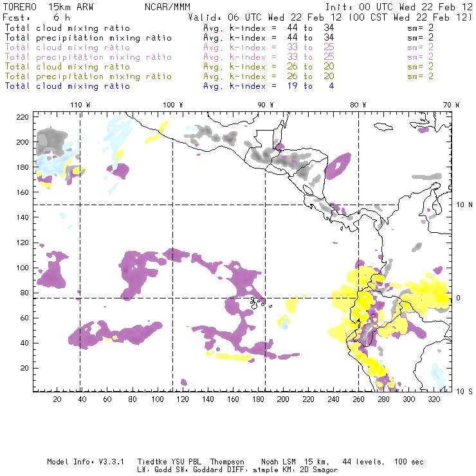Click blue 'Avg. k-index = 19 to 4' value

(x=269, y=86)
